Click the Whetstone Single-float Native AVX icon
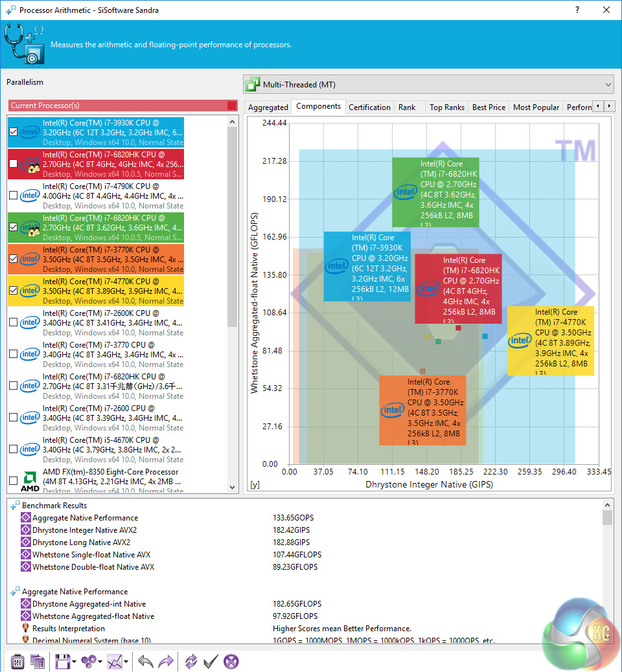622x672 pixels. 26,555
